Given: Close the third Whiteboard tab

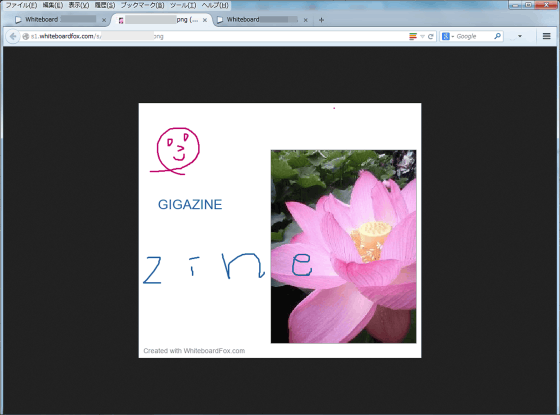Looking at the screenshot, I should coord(305,20).
